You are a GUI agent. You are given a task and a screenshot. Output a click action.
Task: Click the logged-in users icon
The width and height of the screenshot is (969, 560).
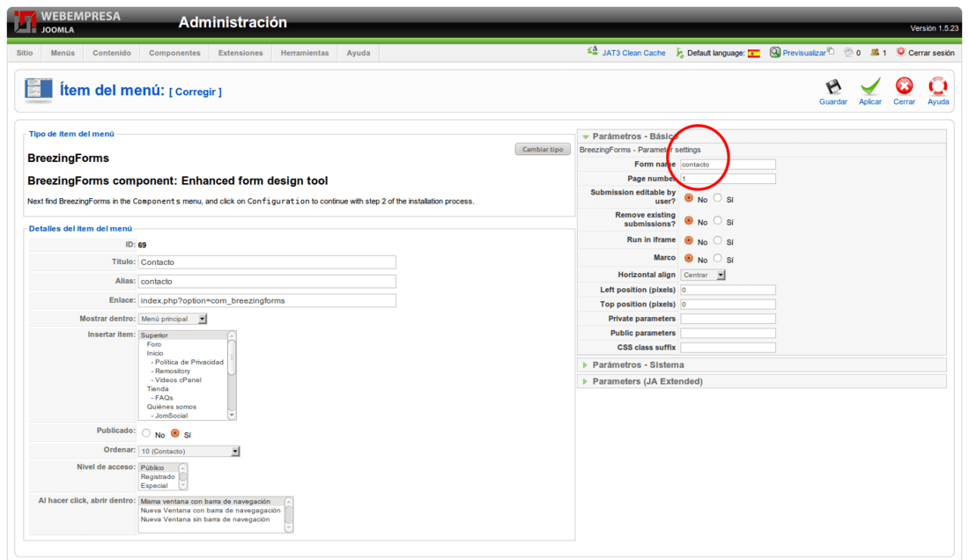coord(875,53)
